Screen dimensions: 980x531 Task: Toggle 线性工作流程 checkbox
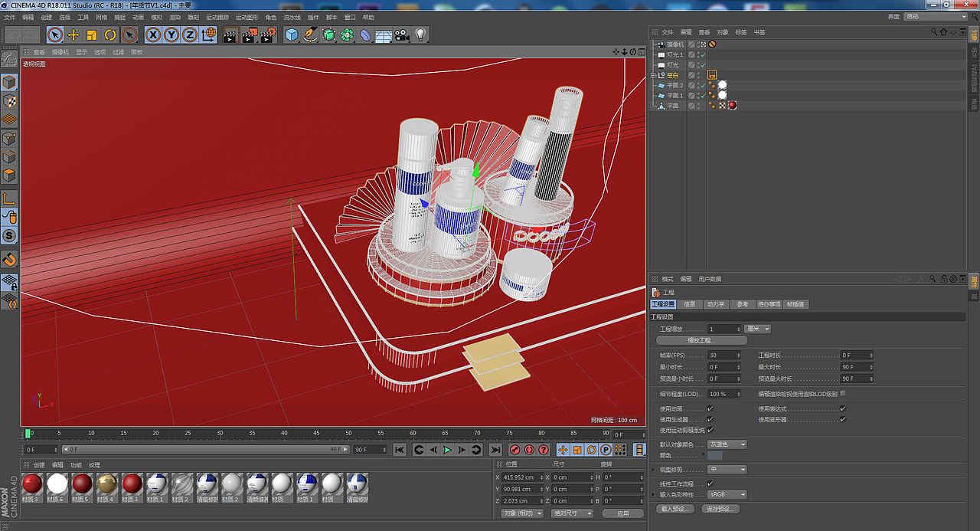[710, 483]
